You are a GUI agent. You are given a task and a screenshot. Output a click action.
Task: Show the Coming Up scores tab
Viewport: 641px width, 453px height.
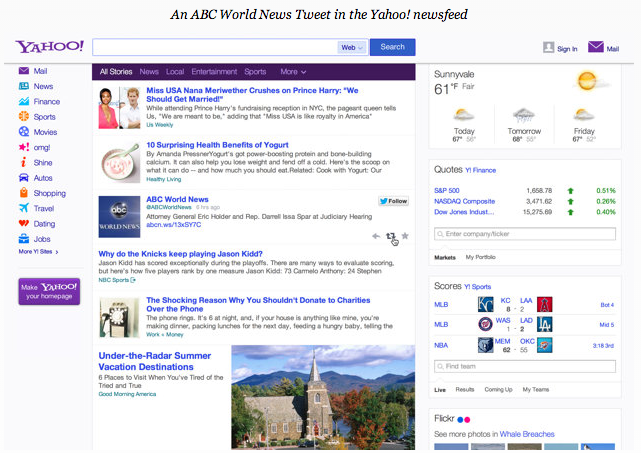[x=498, y=390]
